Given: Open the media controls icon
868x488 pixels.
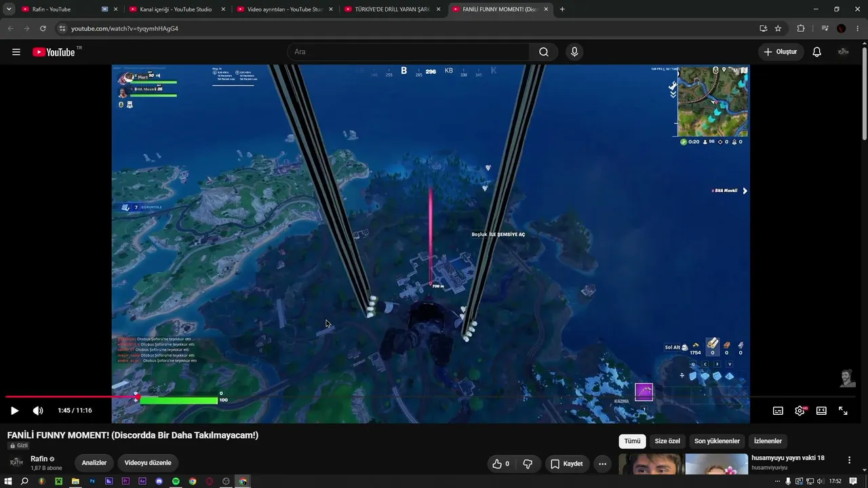Looking at the screenshot, I should coord(825,28).
